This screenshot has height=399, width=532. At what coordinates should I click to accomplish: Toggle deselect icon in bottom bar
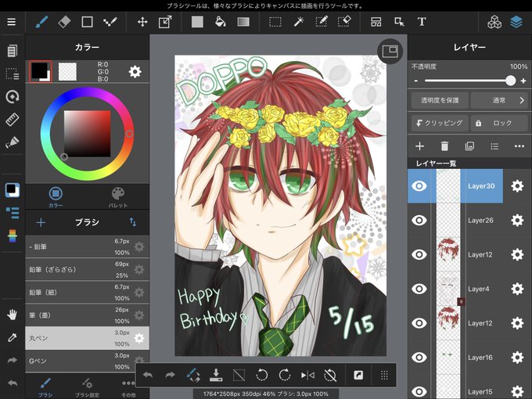click(239, 375)
